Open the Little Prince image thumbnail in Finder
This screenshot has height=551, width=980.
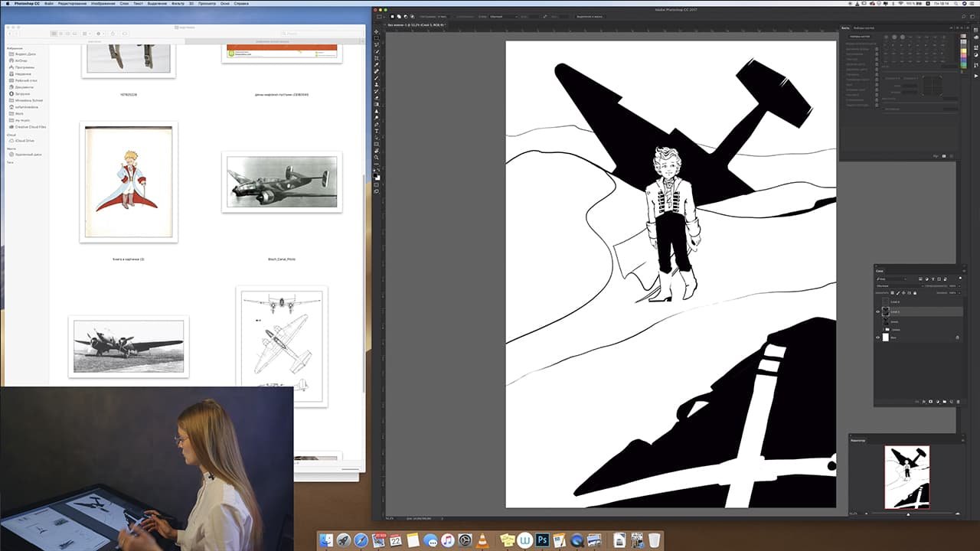click(129, 182)
